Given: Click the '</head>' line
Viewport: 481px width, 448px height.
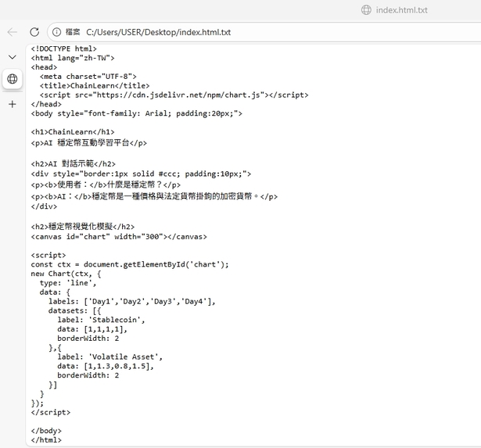Looking at the screenshot, I should tap(46, 104).
